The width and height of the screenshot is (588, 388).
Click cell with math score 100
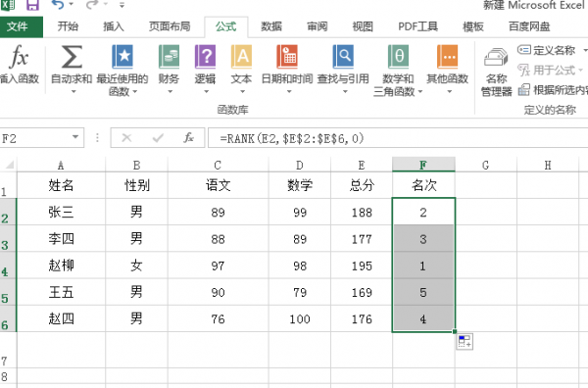pyautogui.click(x=300, y=319)
